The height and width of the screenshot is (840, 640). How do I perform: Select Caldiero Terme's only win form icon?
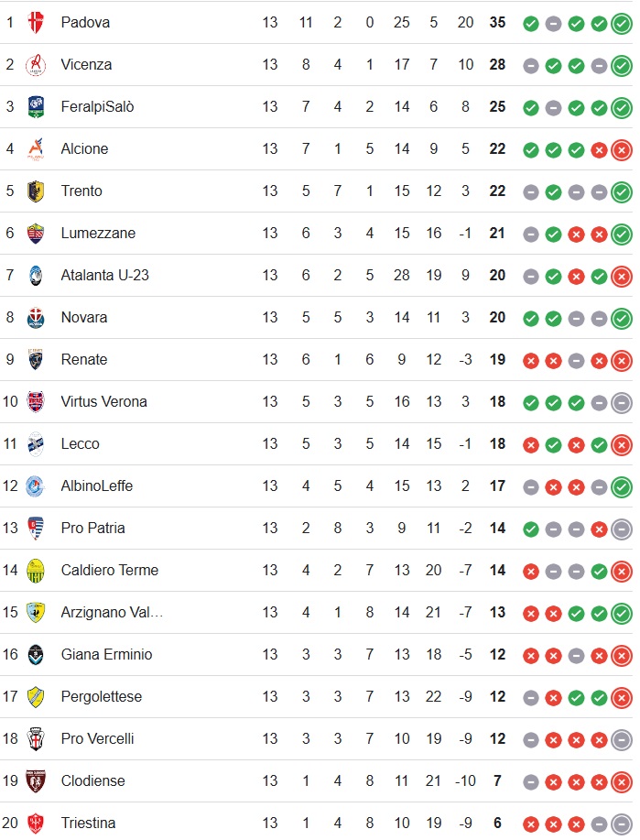pos(599,571)
